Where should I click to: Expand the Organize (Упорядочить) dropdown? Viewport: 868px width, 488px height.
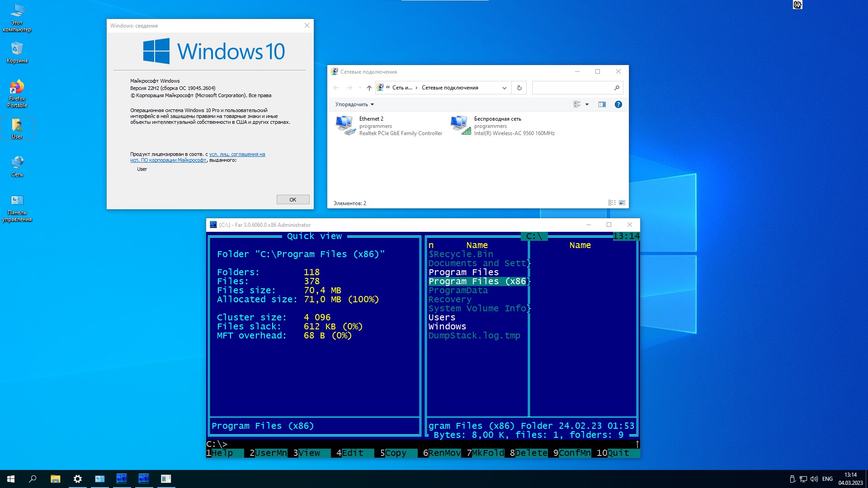pos(354,104)
